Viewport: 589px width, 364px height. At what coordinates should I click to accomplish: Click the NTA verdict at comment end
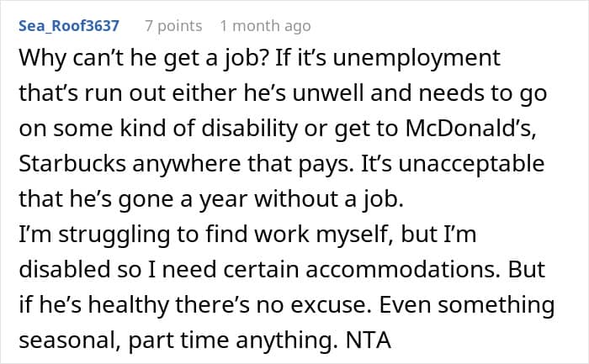tap(369, 340)
